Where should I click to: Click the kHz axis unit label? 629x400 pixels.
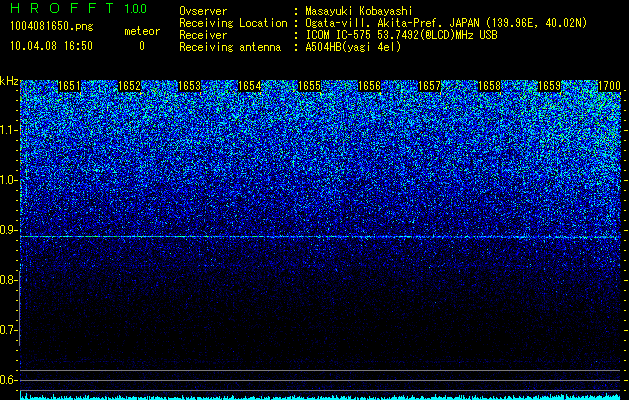pos(9,81)
